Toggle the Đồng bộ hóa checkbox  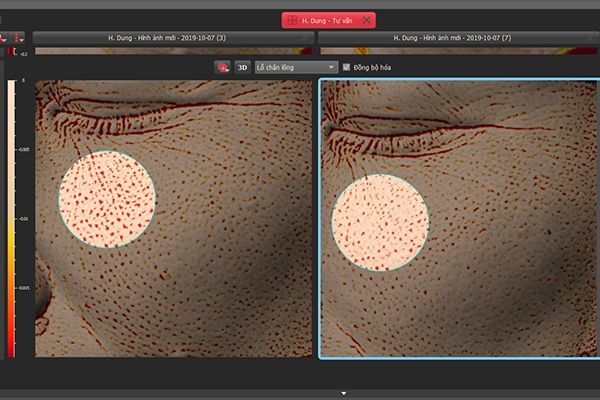(x=347, y=68)
